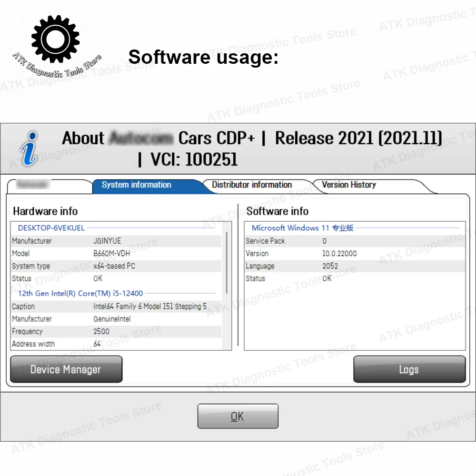Click the Intel64 Family 6 caption value
476x476 pixels.
[x=150, y=306]
